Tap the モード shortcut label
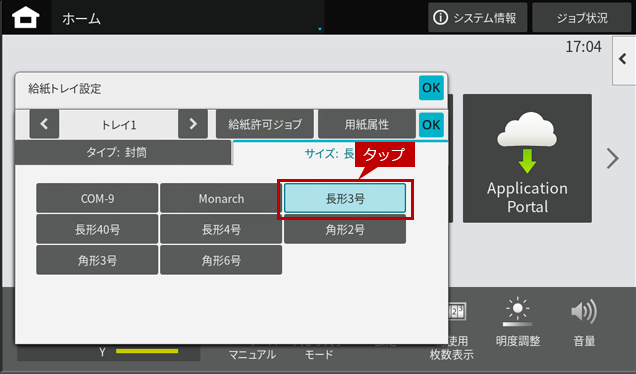 pos(319,355)
